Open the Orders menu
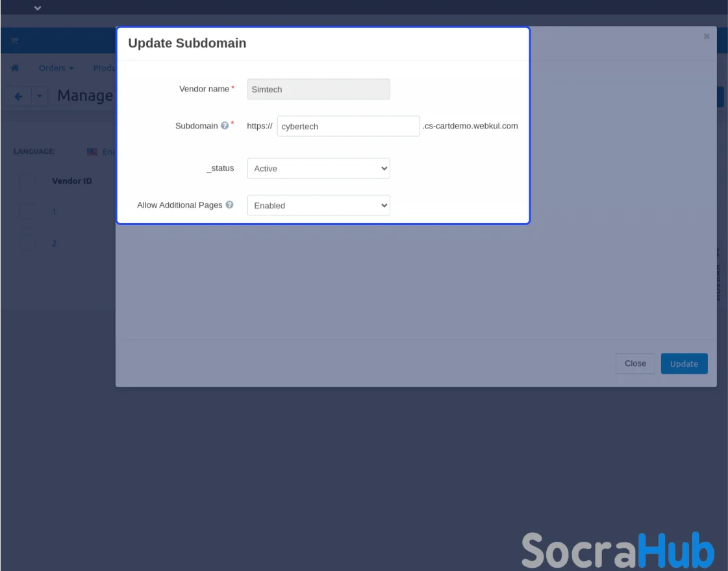The height and width of the screenshot is (571, 728). pos(56,68)
